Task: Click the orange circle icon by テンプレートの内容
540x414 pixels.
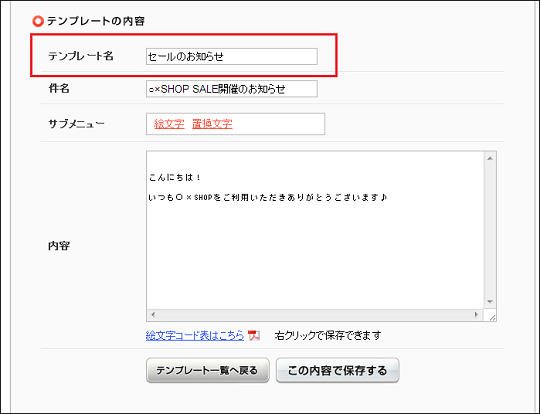Action: coord(38,21)
